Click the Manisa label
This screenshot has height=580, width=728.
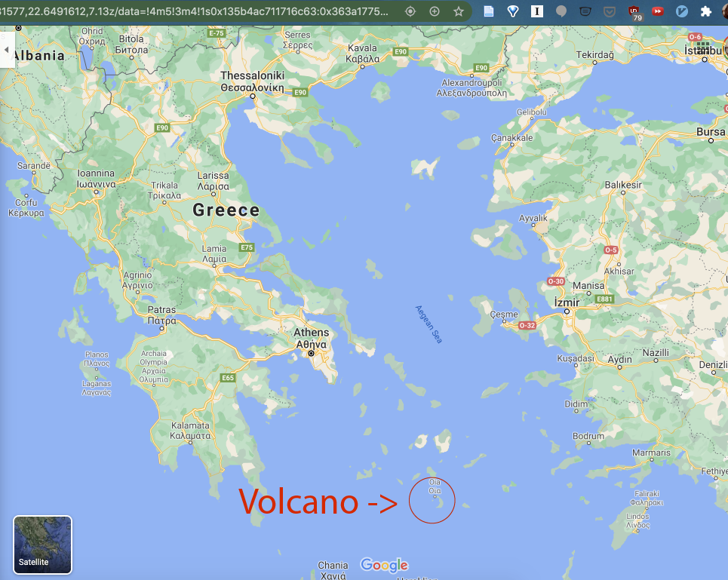pos(588,285)
